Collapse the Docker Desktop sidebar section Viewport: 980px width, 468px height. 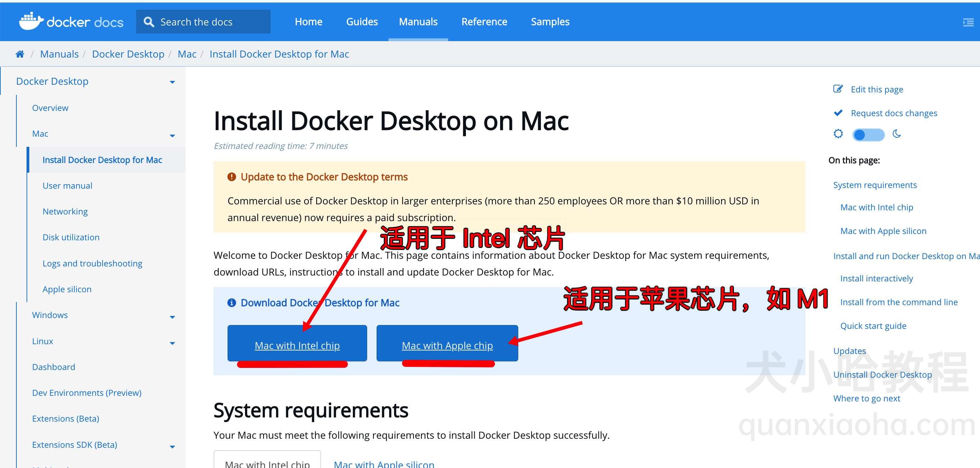pyautogui.click(x=172, y=82)
